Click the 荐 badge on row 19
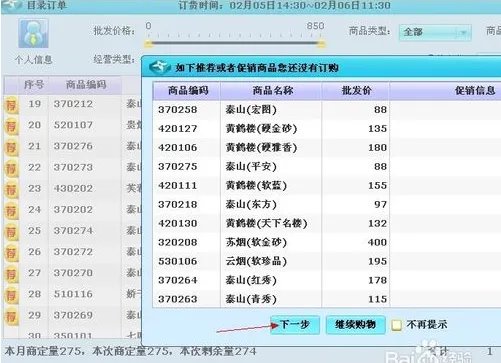Image resolution: width=501 pixels, height=363 pixels. (x=11, y=105)
